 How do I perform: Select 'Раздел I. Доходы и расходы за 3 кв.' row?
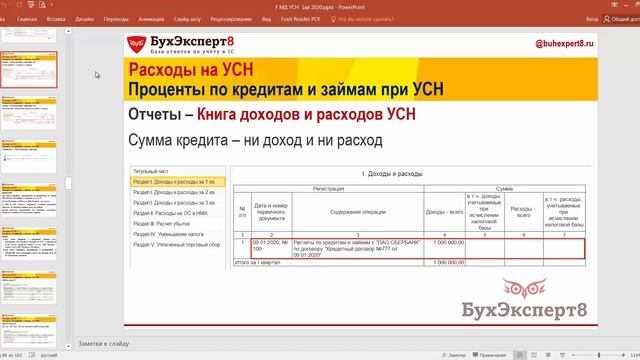[x=178, y=203]
